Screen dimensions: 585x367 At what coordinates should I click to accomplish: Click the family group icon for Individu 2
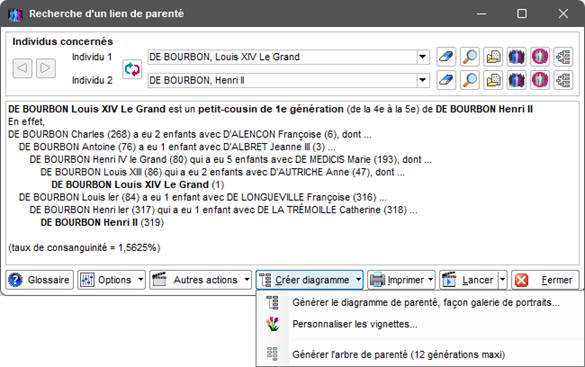(x=517, y=80)
